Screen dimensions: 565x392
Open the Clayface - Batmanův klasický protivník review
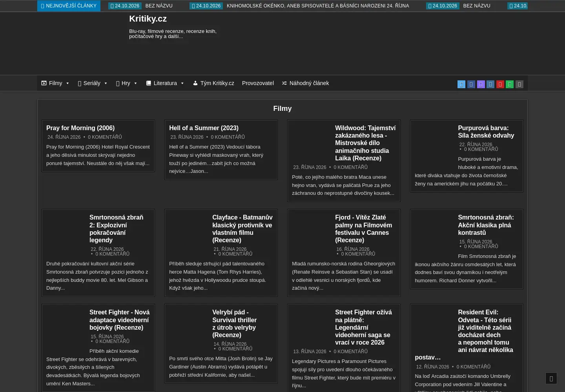pyautogui.click(x=242, y=229)
